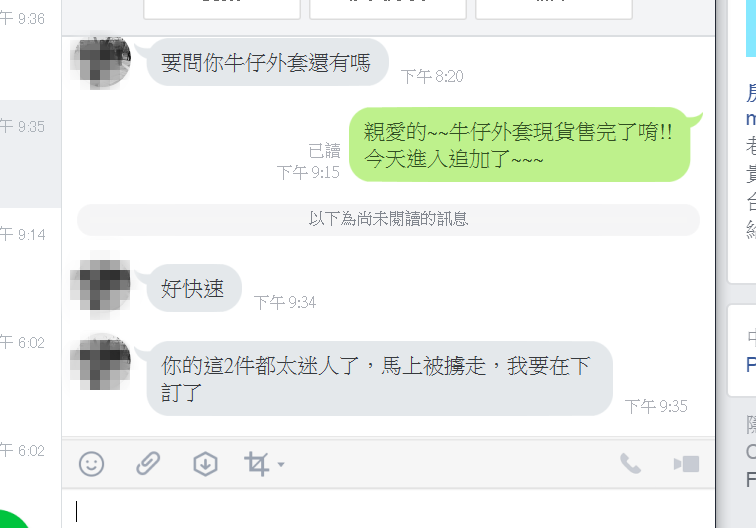This screenshot has width=756, height=528.
Task: Open the chat list entry timed 9:36
Action: (x=30, y=48)
